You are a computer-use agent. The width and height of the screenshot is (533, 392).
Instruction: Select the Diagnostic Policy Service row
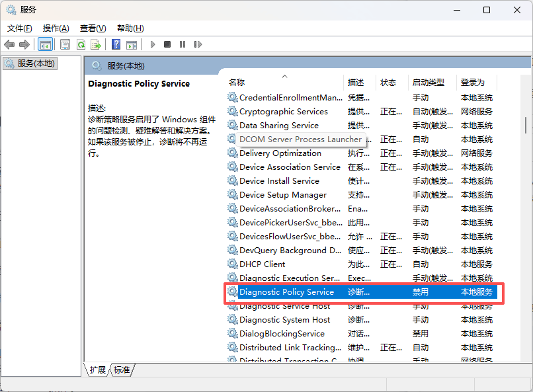point(361,292)
